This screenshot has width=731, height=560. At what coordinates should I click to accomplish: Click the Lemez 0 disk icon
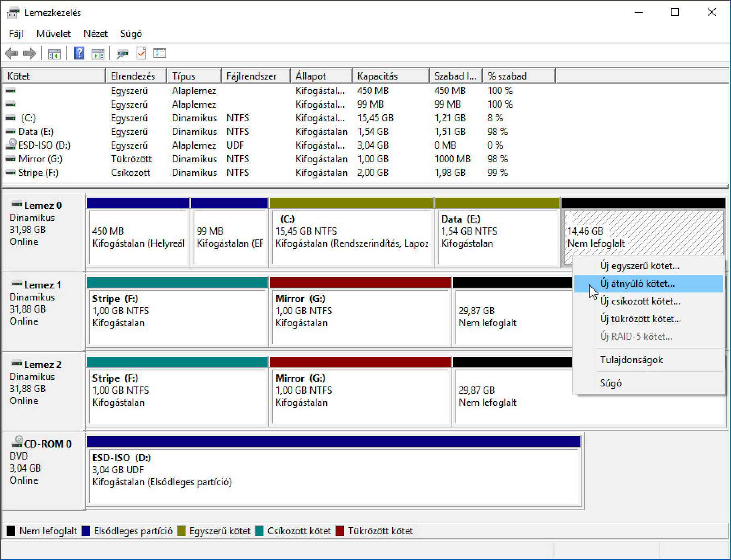coord(17,204)
